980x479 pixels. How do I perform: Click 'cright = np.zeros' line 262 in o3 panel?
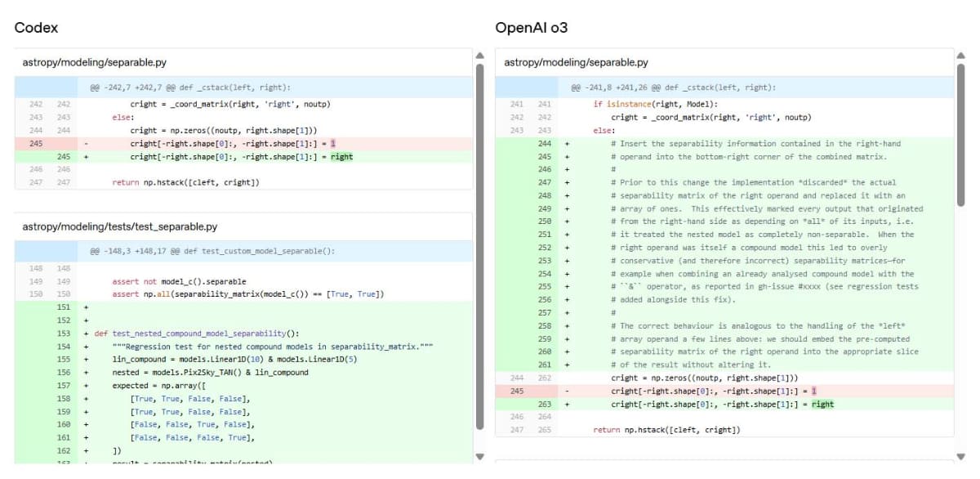(704, 378)
